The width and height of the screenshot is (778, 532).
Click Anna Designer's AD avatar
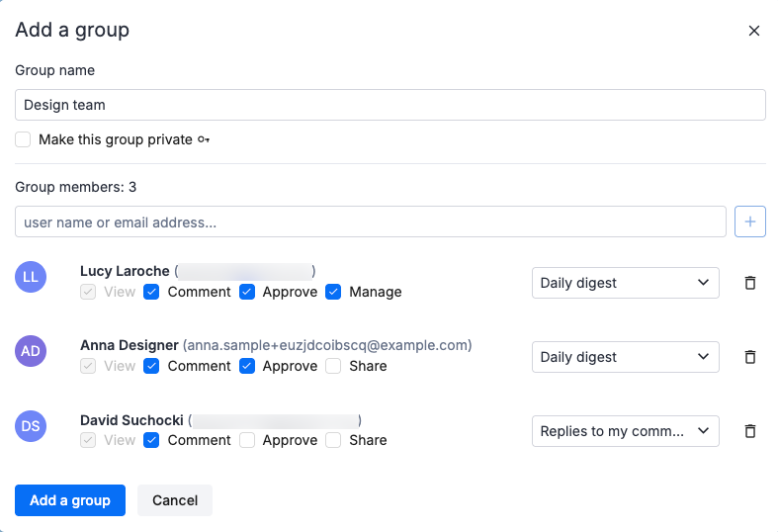[x=31, y=351]
